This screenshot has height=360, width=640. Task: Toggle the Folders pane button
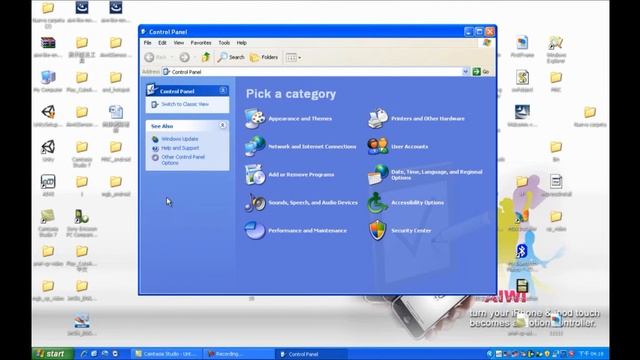click(264, 58)
